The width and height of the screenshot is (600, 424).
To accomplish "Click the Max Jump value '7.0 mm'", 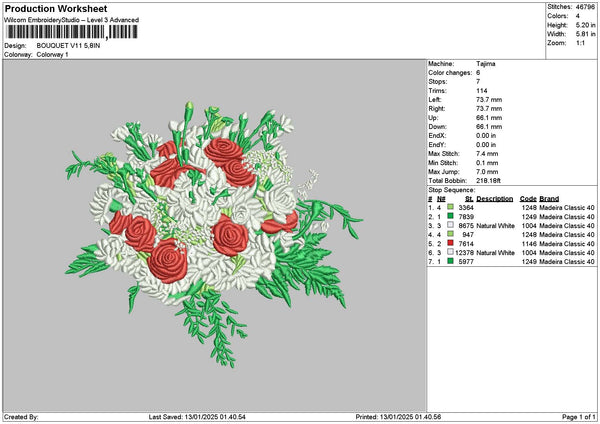I will [487, 172].
